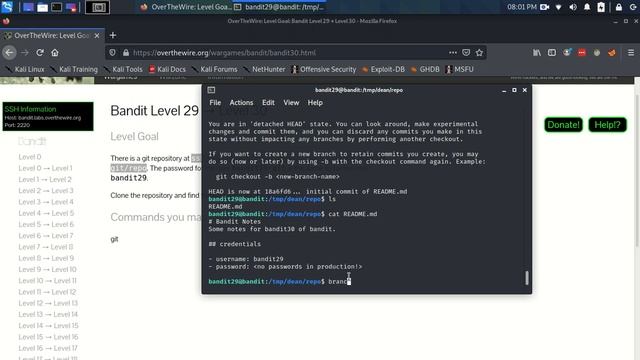Open the Kali Forums bookmark

point(214,69)
